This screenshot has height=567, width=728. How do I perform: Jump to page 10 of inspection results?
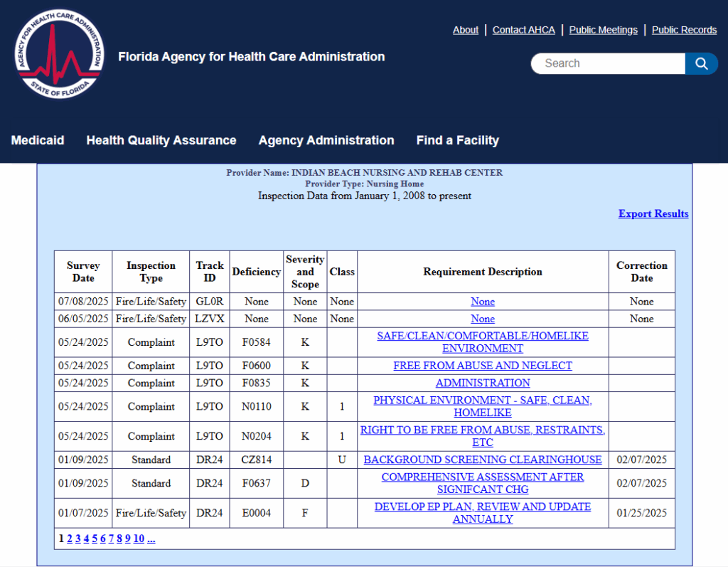coord(137,539)
